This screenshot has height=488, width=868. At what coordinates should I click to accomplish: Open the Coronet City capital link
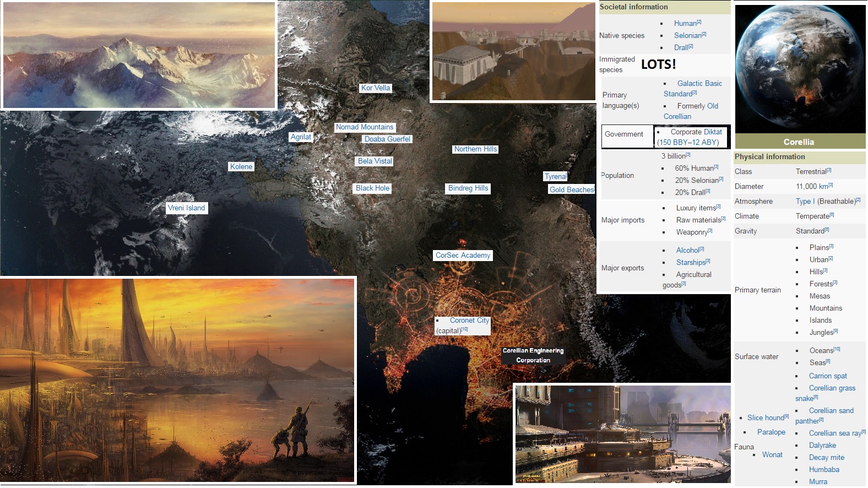[x=469, y=321]
